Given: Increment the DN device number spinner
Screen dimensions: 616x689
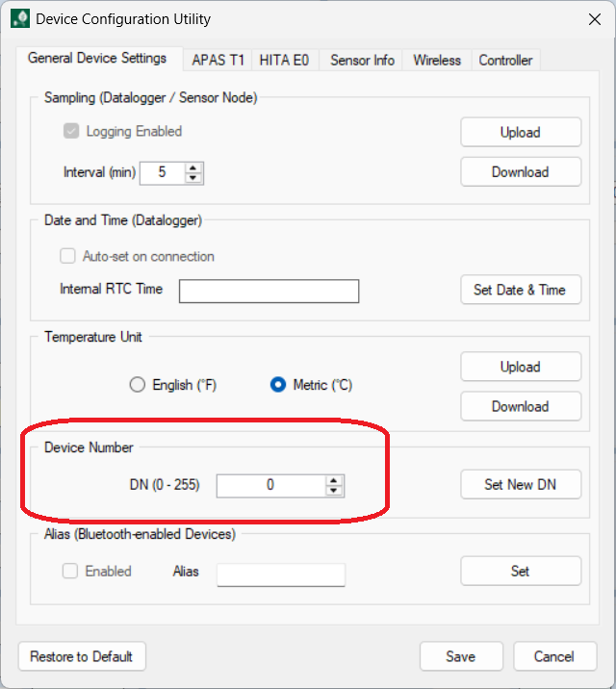Looking at the screenshot, I should [333, 480].
